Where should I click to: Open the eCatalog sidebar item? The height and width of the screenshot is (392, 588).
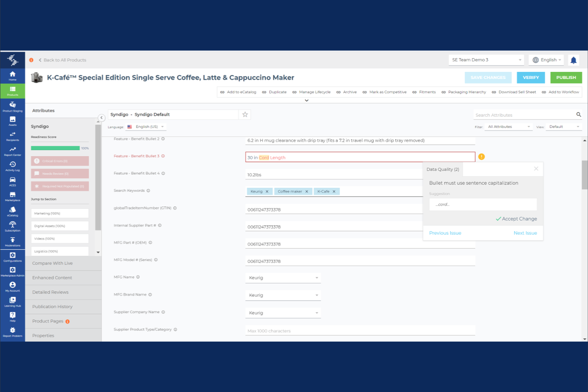tap(12, 211)
